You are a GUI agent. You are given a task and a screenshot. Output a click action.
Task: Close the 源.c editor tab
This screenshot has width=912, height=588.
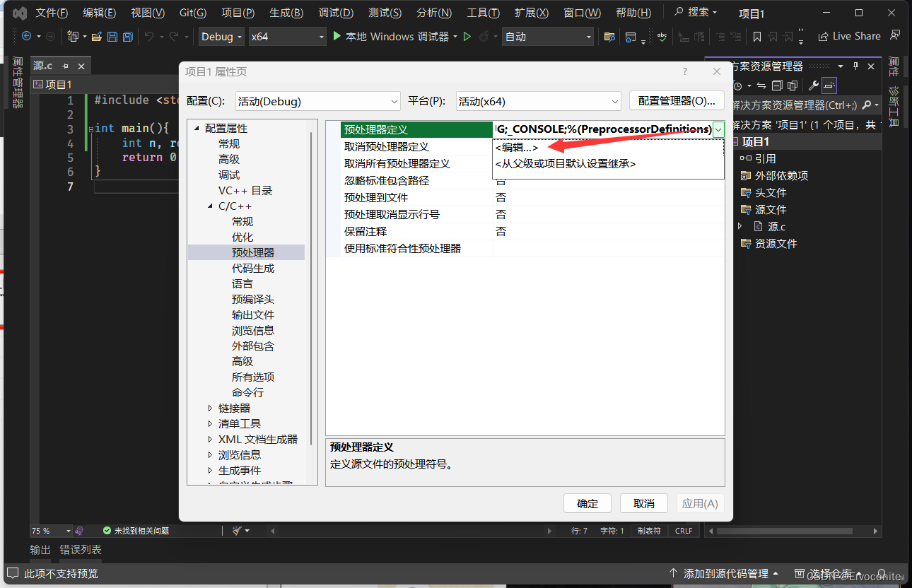(x=81, y=66)
